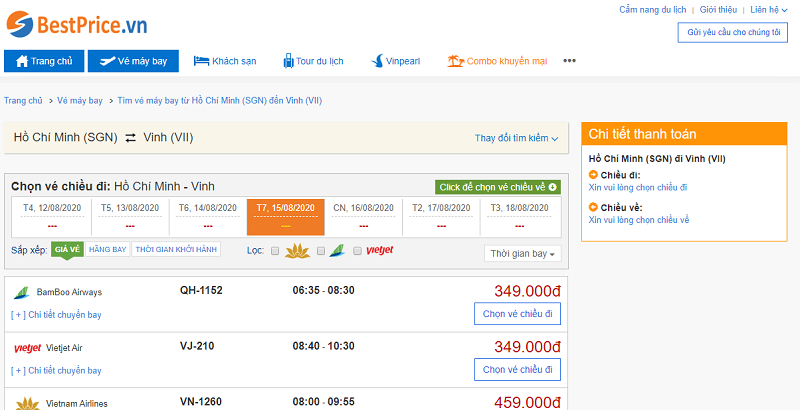This screenshot has height=410, width=800.
Task: Choose Chọn vé chiều đi for VJ-210
Action: (517, 369)
